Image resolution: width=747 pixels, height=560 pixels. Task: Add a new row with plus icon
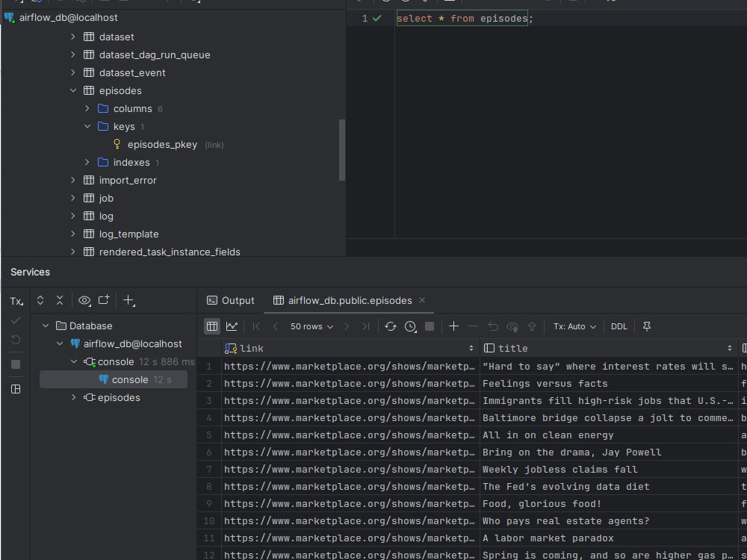(x=454, y=326)
